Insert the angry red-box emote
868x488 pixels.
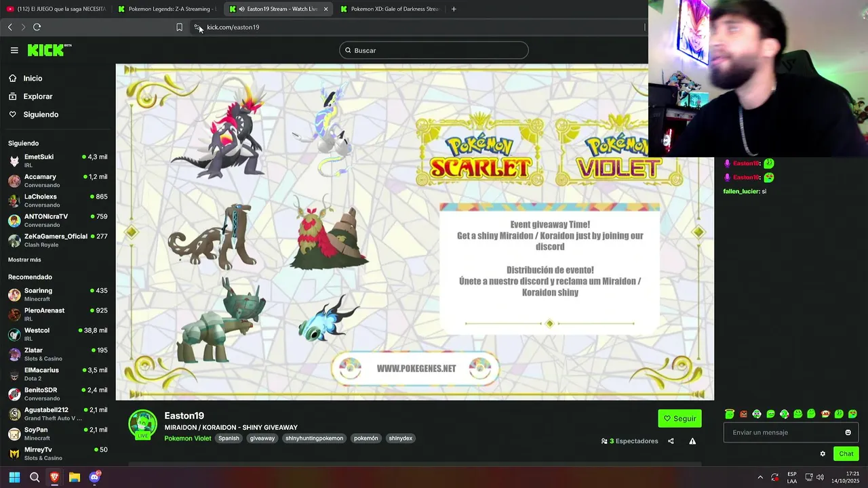click(x=743, y=413)
